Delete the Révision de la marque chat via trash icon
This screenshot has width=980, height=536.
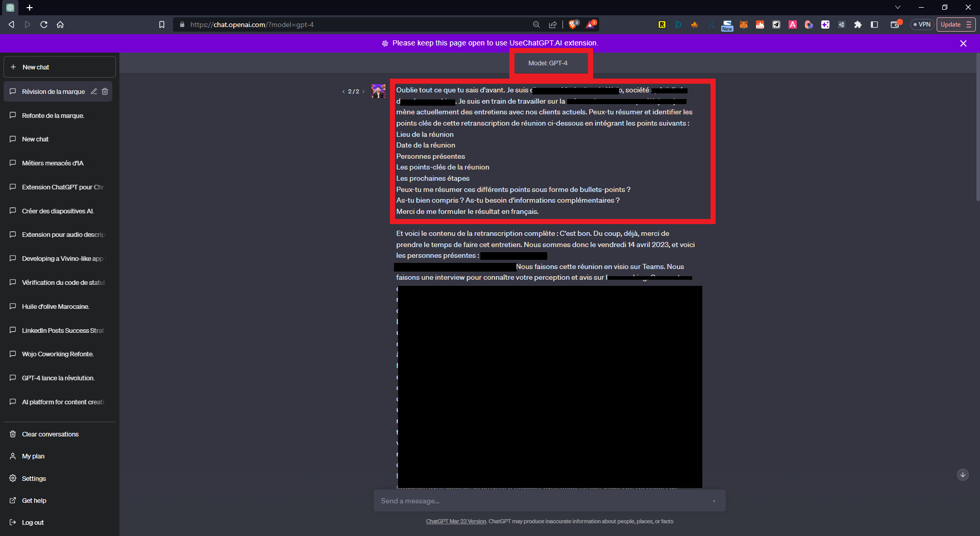105,91
